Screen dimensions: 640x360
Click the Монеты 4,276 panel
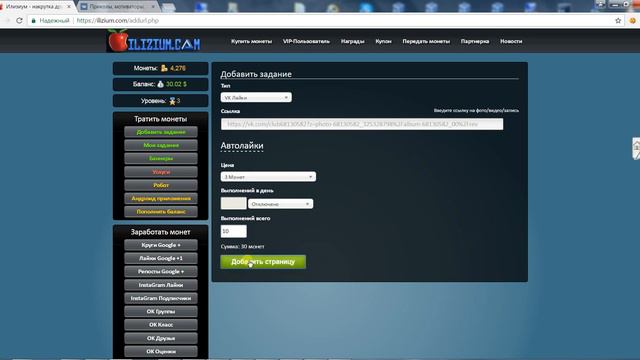(x=160, y=68)
